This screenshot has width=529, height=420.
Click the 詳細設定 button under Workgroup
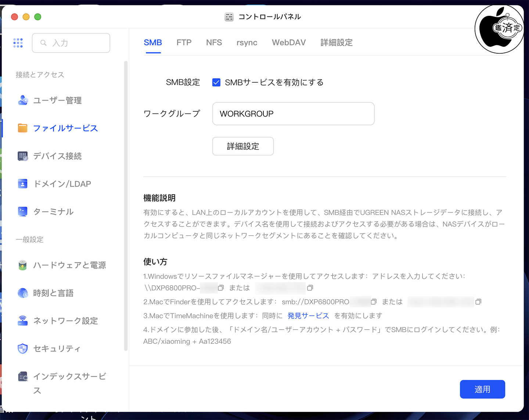click(243, 146)
